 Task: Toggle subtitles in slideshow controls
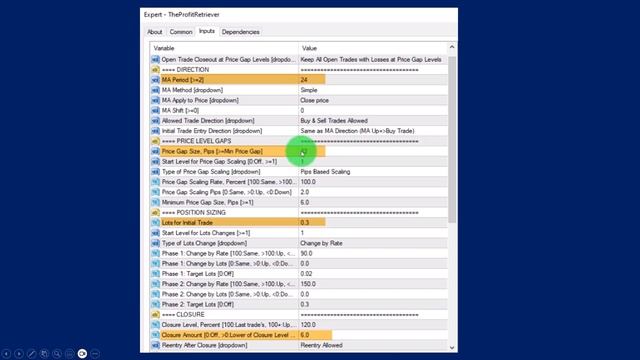(69, 354)
